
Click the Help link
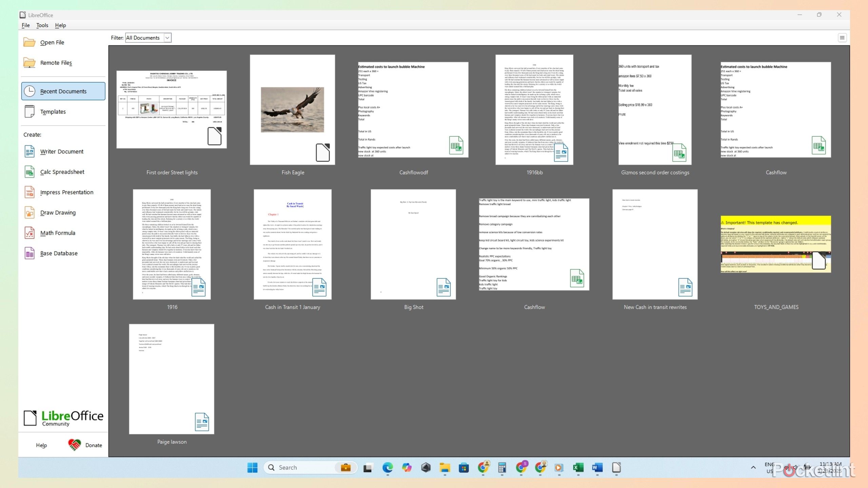(x=41, y=445)
